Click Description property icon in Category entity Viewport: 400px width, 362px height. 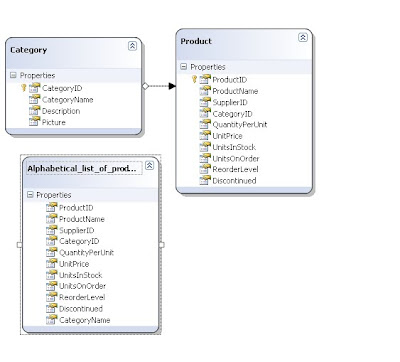(x=34, y=110)
